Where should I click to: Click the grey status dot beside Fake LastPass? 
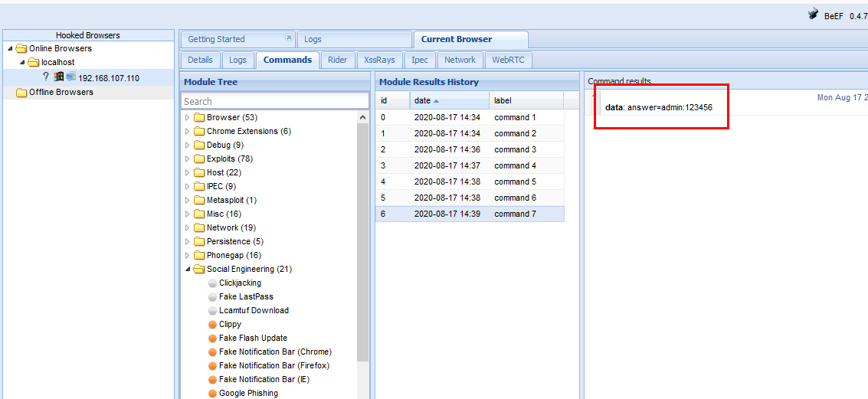click(x=212, y=297)
